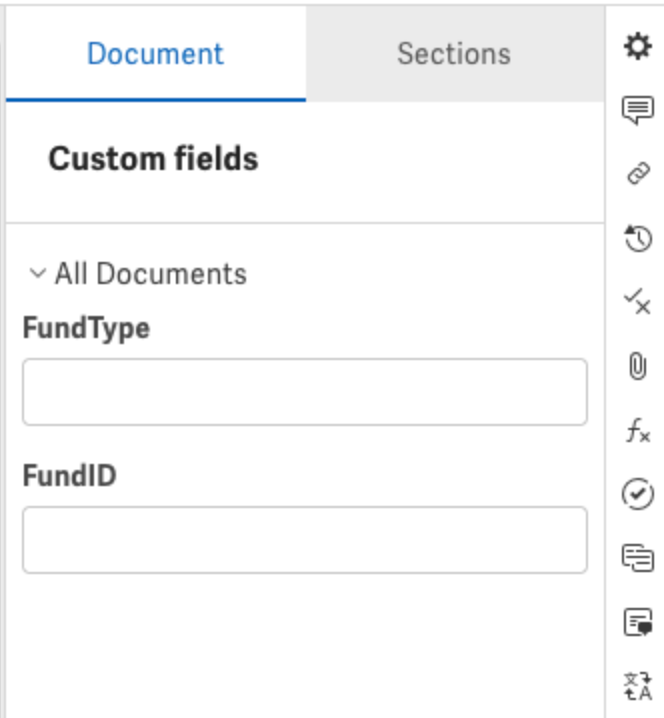Open the fx formula icon
Image resolution: width=664 pixels, height=718 pixels.
pos(637,430)
